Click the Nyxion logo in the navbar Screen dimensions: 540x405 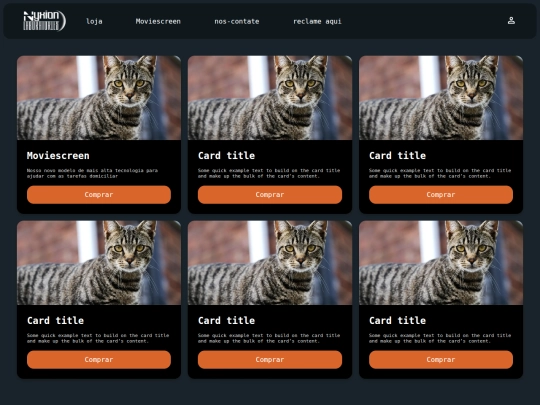[x=44, y=21]
